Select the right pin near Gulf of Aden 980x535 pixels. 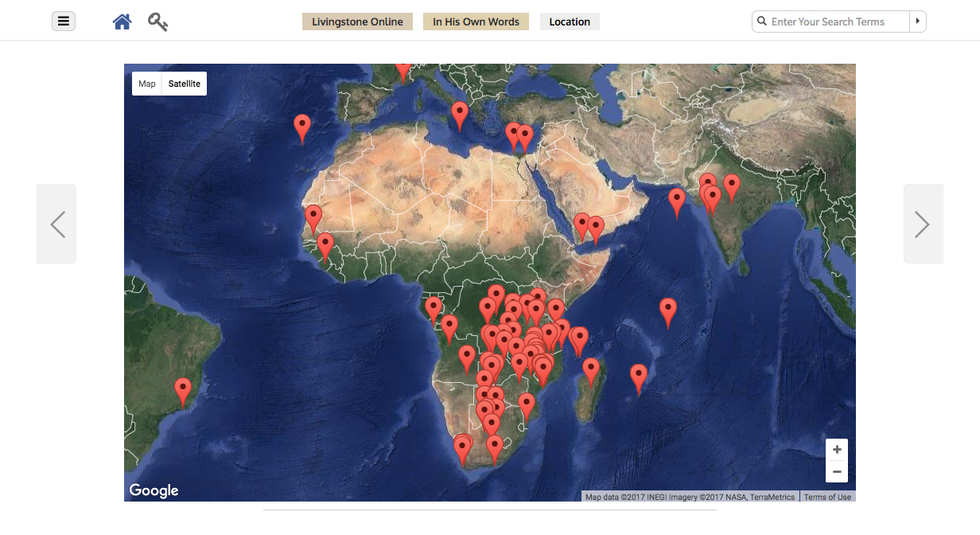(x=595, y=232)
